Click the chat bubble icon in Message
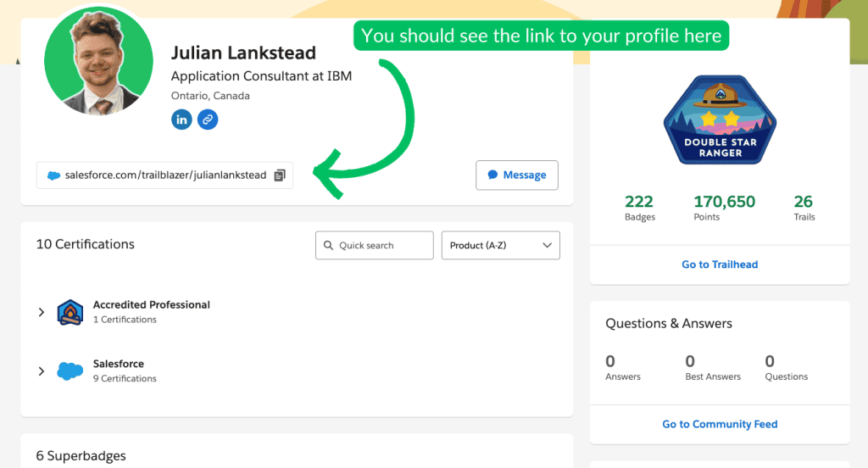The image size is (868, 468). point(492,175)
